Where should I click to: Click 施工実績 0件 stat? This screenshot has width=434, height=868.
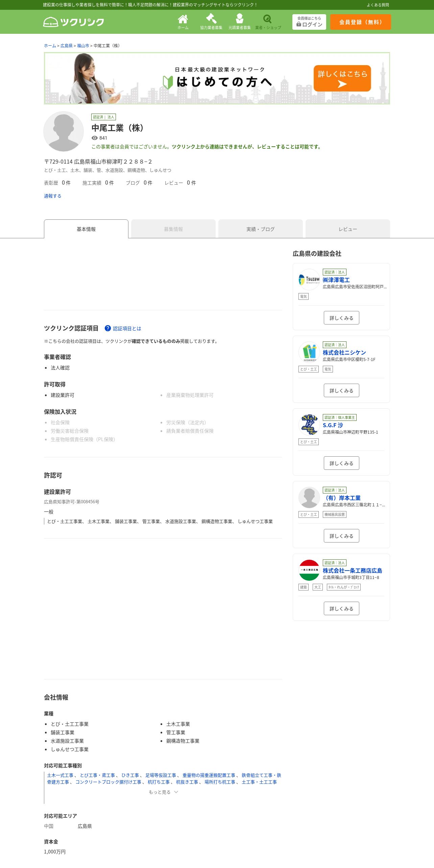pyautogui.click(x=98, y=183)
